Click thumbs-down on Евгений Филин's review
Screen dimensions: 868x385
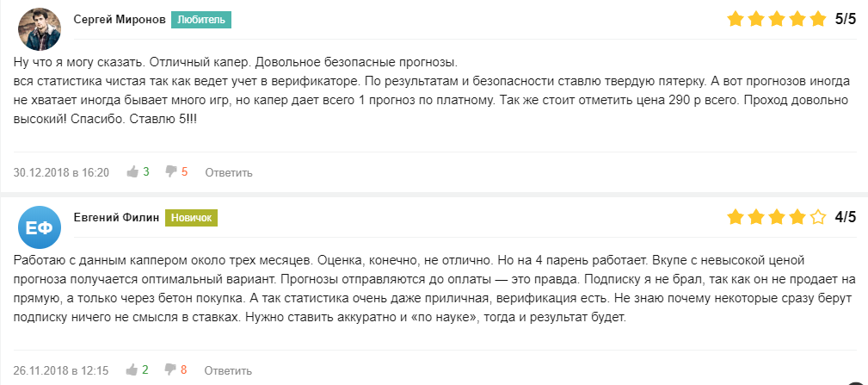(170, 370)
